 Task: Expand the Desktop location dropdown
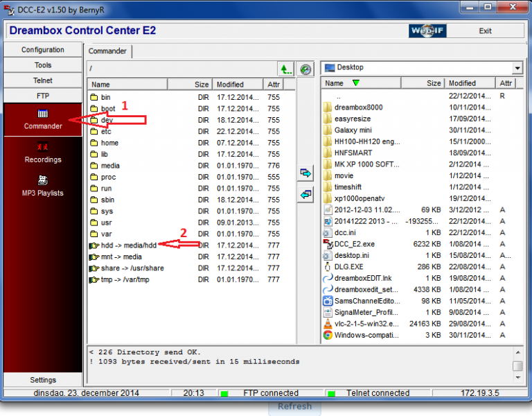click(x=517, y=68)
